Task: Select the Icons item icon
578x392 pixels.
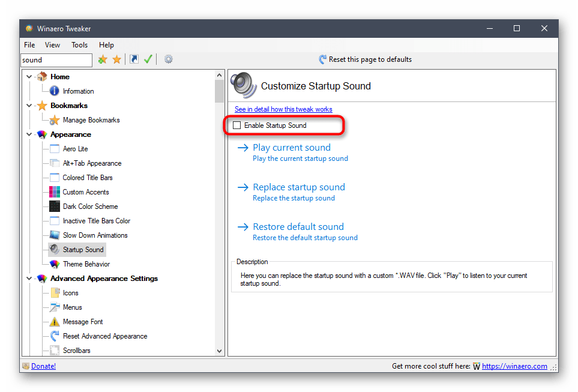Action: coord(55,293)
